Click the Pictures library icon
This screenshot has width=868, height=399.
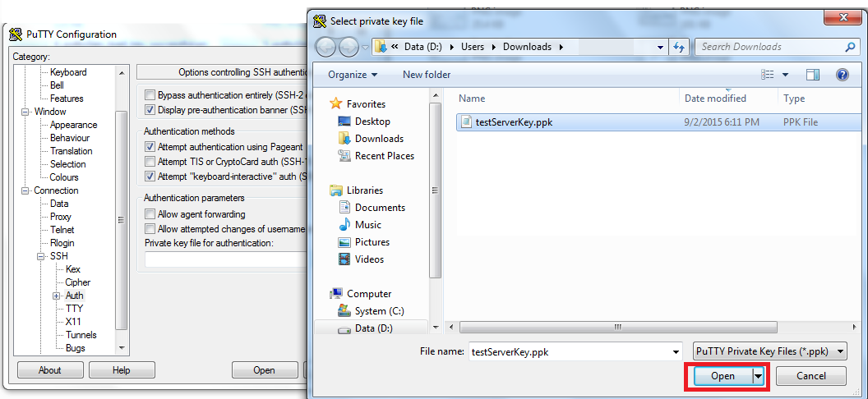(344, 242)
